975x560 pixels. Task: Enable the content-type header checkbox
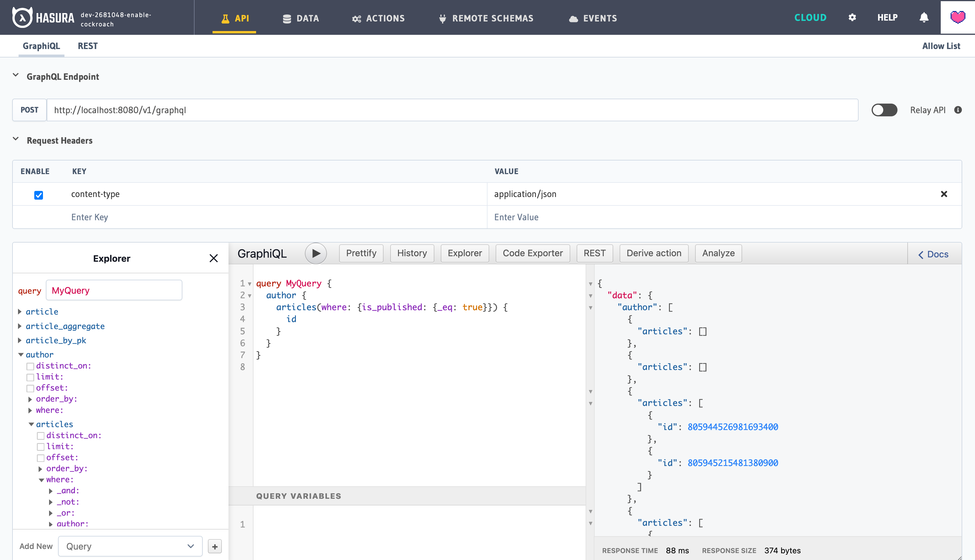[x=38, y=194]
